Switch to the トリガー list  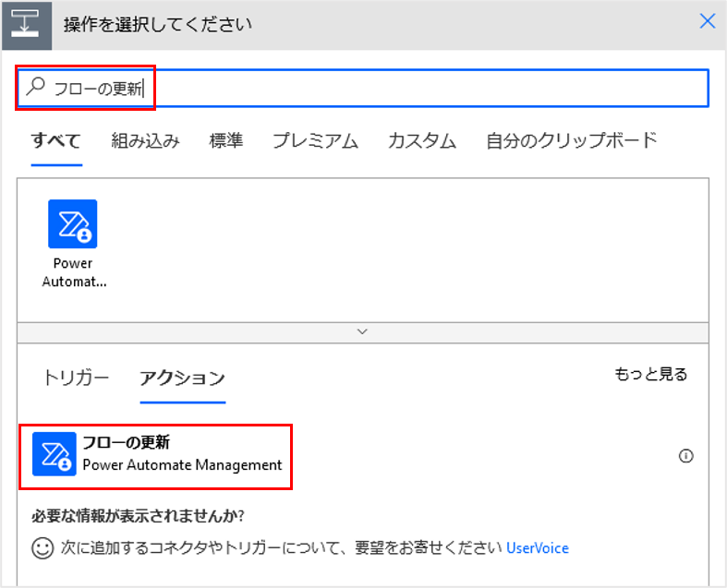(x=76, y=378)
